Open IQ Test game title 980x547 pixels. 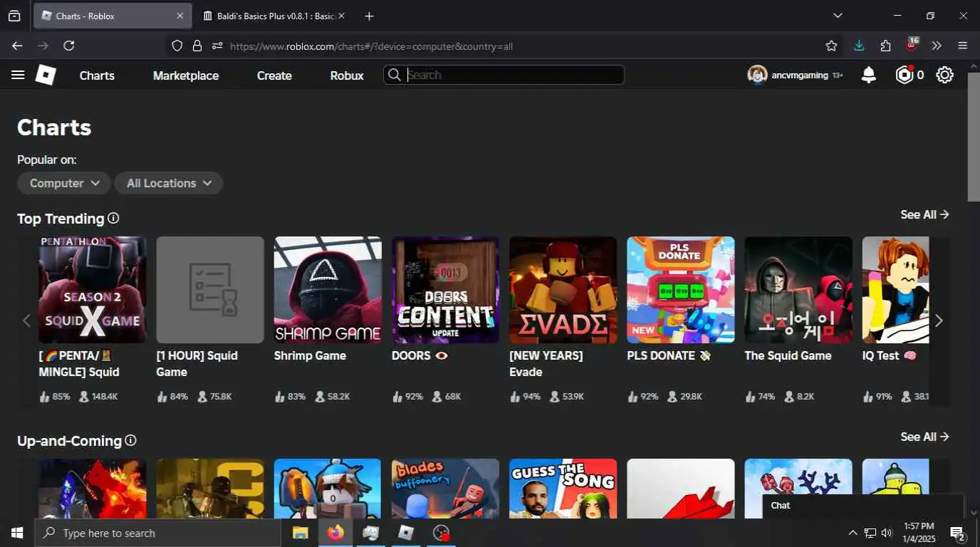pos(889,355)
